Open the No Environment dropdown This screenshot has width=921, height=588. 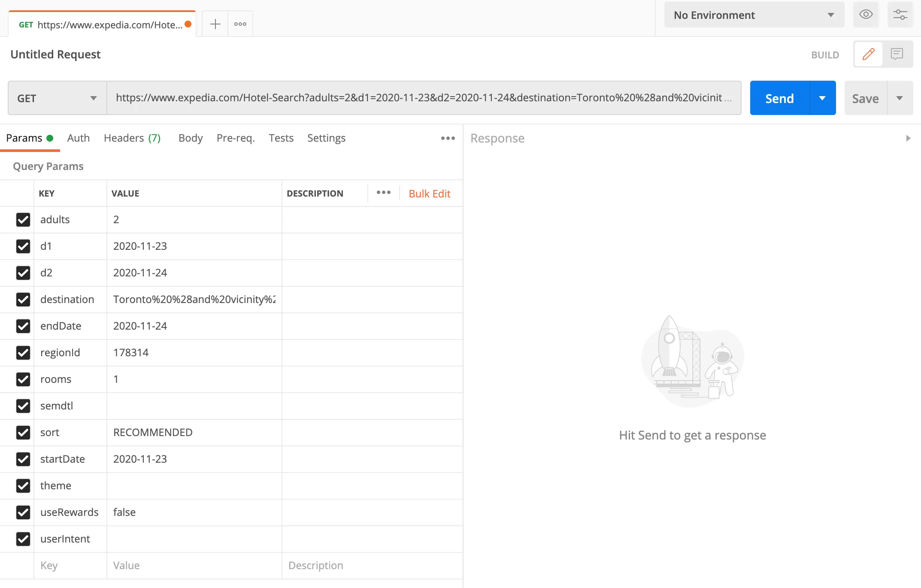(754, 15)
